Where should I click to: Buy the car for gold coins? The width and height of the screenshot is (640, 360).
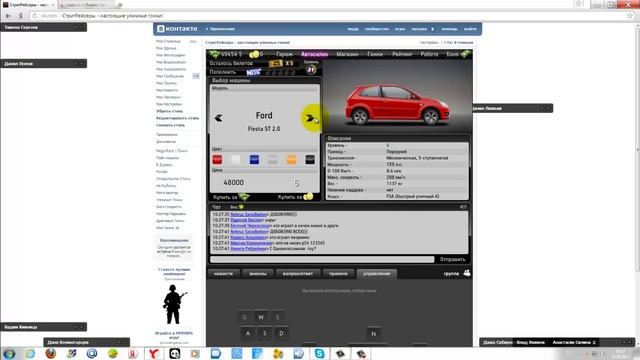[295, 197]
